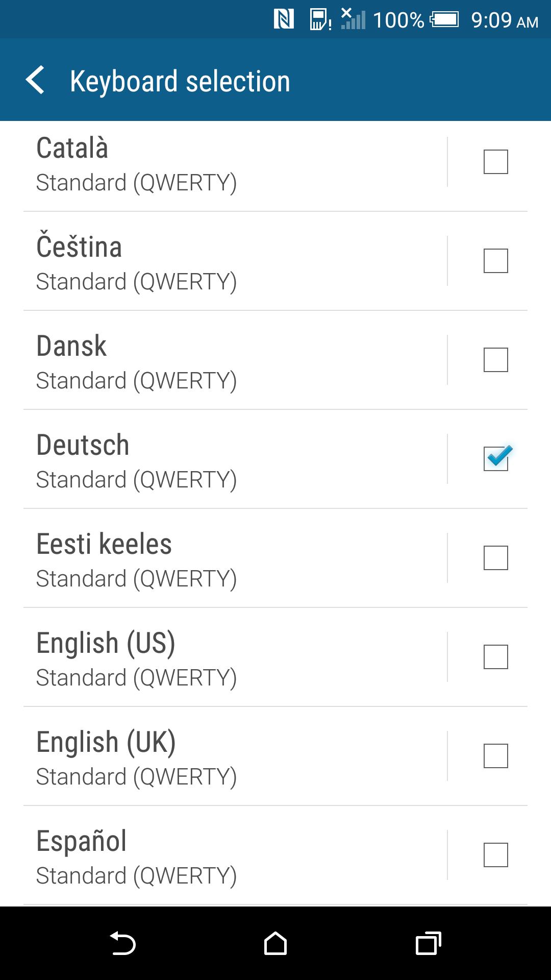Enable the Català keyboard
This screenshot has height=980, width=551.
[x=495, y=162]
